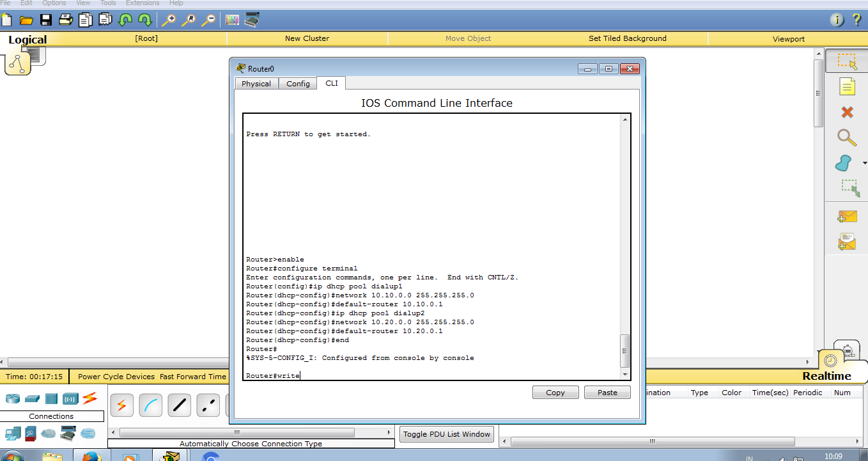This screenshot has height=461, width=868.
Task: Pick copper straight-through cable
Action: tap(179, 405)
